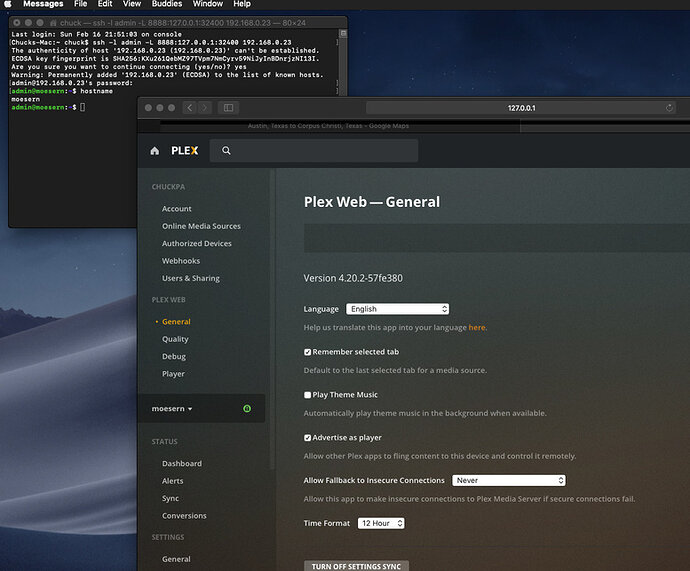Screen dimensions: 690x571
Task: Open Webhooks settings
Action: click(181, 261)
